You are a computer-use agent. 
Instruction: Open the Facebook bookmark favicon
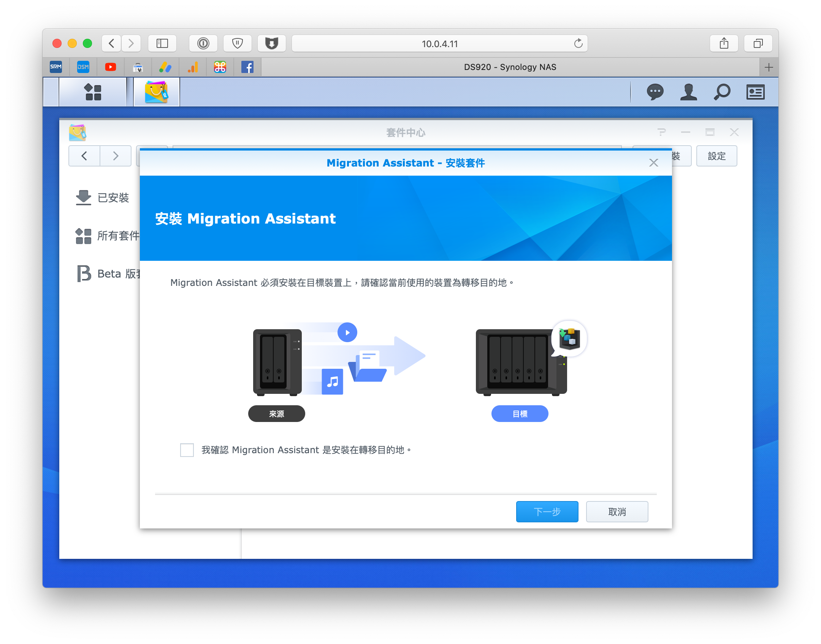pos(247,67)
